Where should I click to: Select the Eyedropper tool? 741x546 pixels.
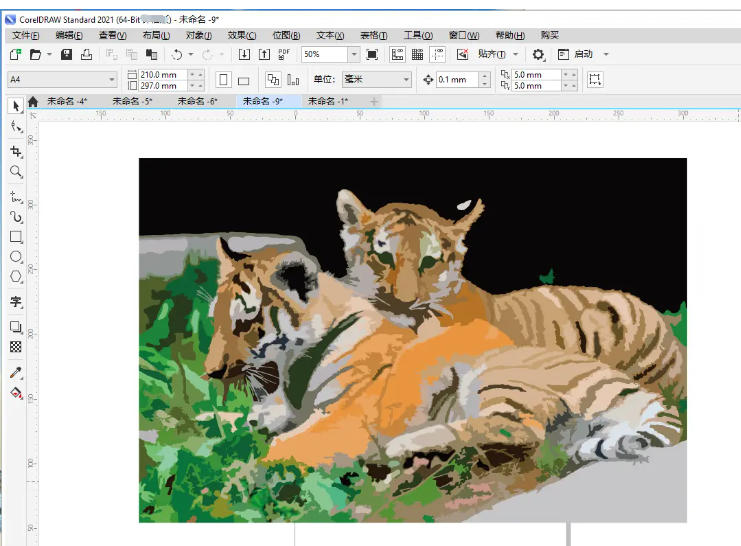tap(15, 372)
